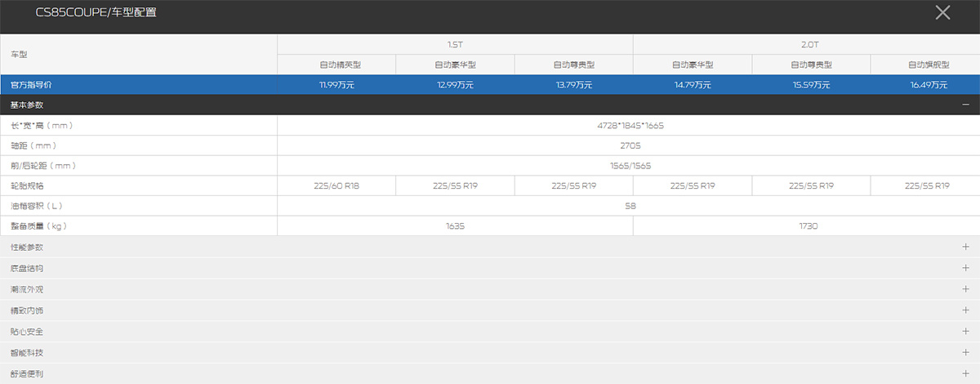Screen dimensions: 980x384
Task: Select the 1565/1565 track width value
Action: point(630,166)
